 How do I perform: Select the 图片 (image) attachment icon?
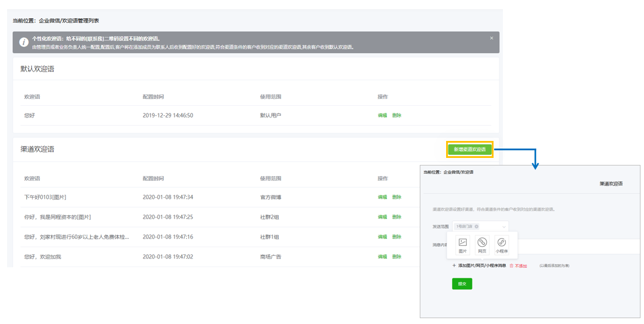tap(463, 243)
